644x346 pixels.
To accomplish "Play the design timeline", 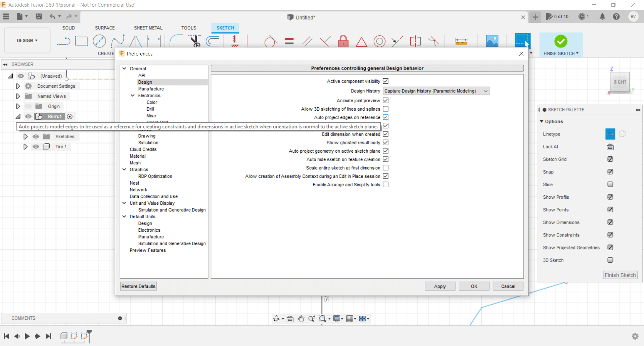I will coord(27,336).
